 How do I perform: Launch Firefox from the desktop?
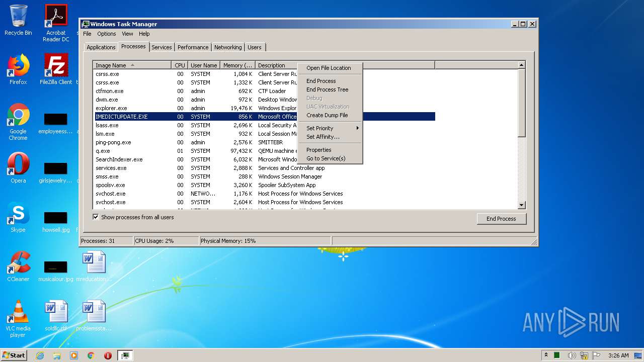point(18,69)
